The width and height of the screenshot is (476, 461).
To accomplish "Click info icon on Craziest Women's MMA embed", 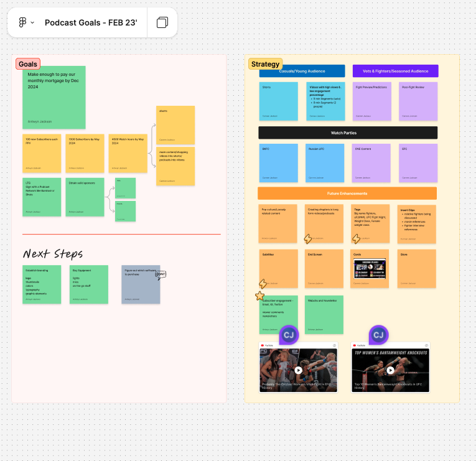I will click(334, 345).
